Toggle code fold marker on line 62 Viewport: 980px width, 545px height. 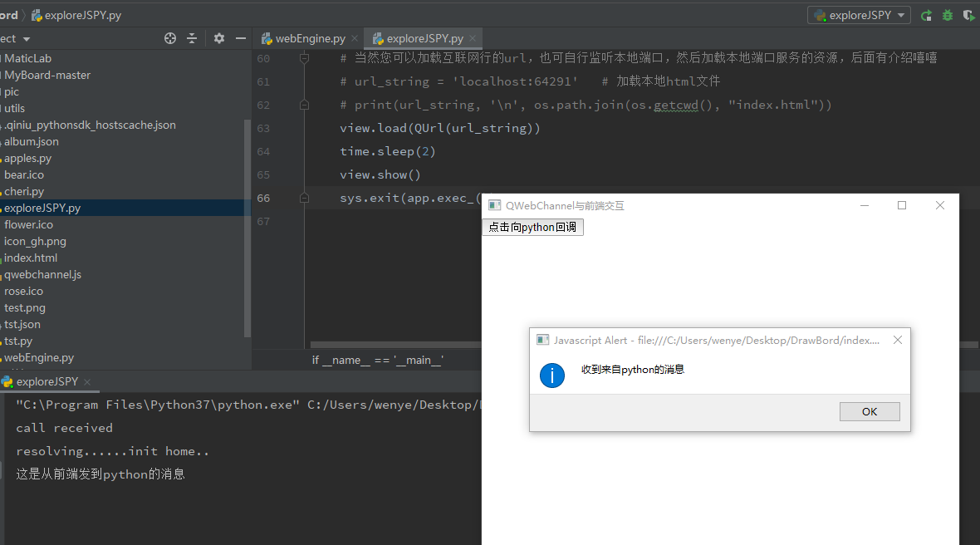(x=304, y=105)
